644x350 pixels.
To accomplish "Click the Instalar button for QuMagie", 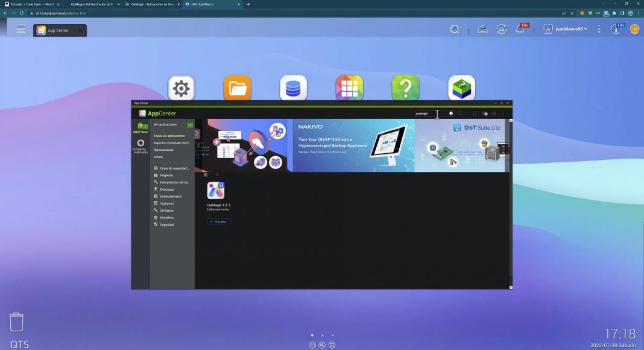I will 219,221.
